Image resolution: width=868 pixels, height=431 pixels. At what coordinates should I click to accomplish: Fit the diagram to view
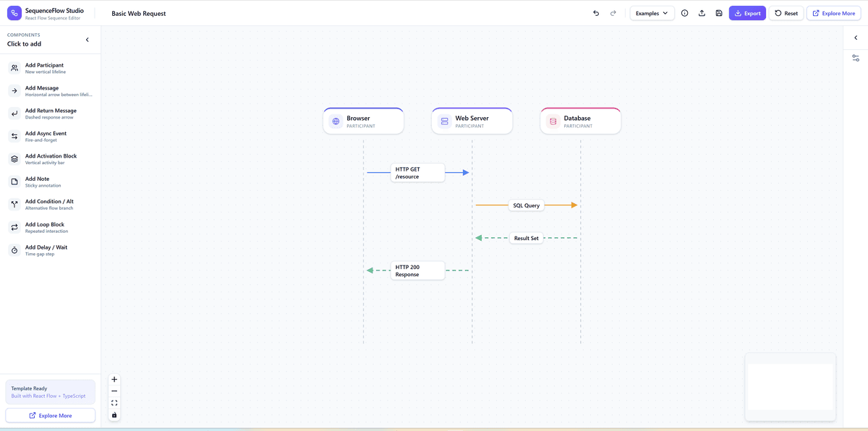click(114, 403)
